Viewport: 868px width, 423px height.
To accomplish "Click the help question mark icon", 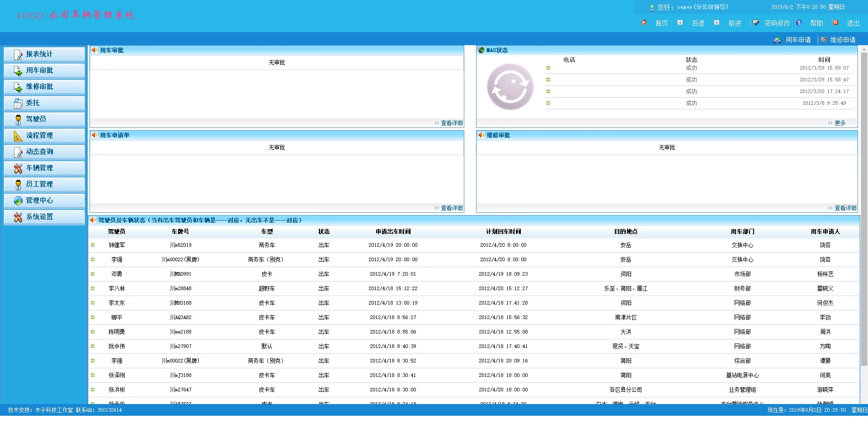I will pos(799,23).
